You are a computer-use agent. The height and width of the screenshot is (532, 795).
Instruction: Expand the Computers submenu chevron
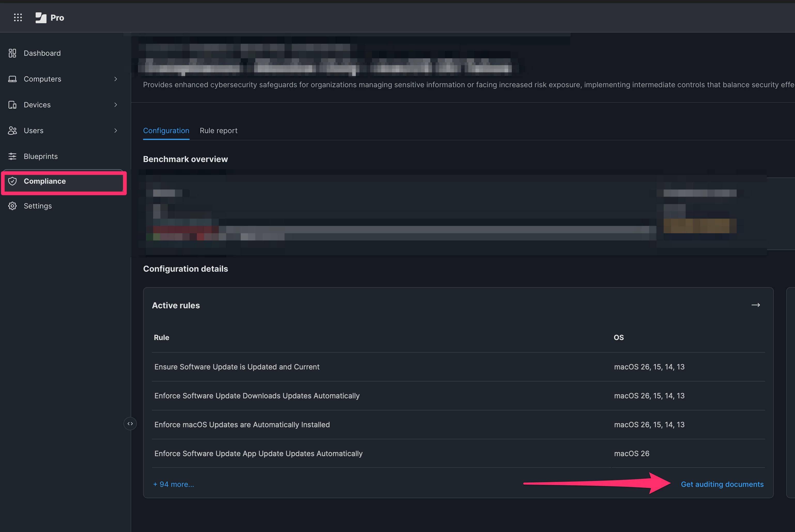point(115,79)
